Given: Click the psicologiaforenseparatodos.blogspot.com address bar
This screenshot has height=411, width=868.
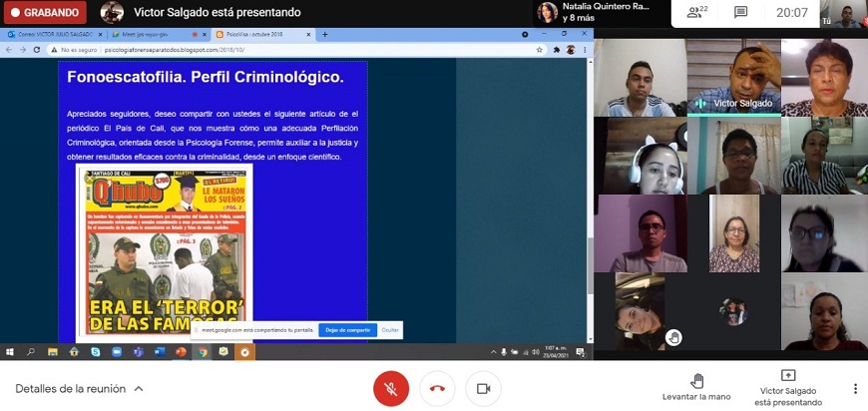Looking at the screenshot, I should click(x=175, y=50).
